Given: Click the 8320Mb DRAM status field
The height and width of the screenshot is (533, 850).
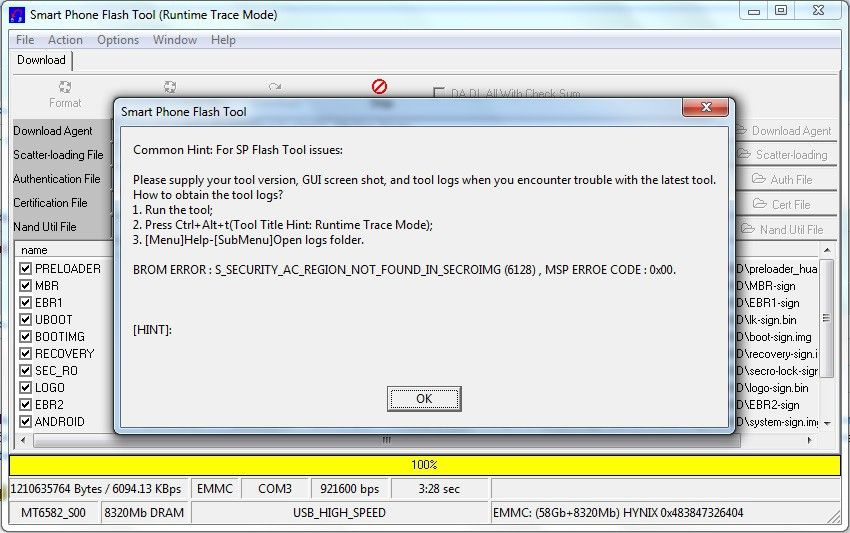Looking at the screenshot, I should coord(144,512).
